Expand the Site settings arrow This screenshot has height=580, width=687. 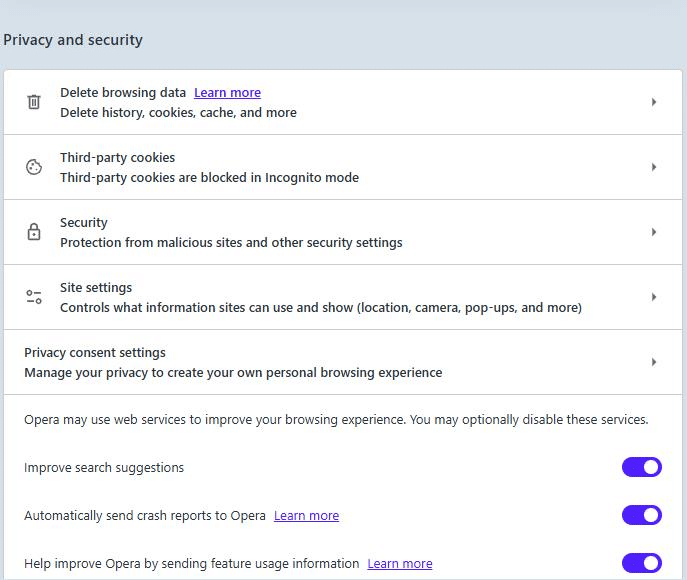[x=654, y=297]
